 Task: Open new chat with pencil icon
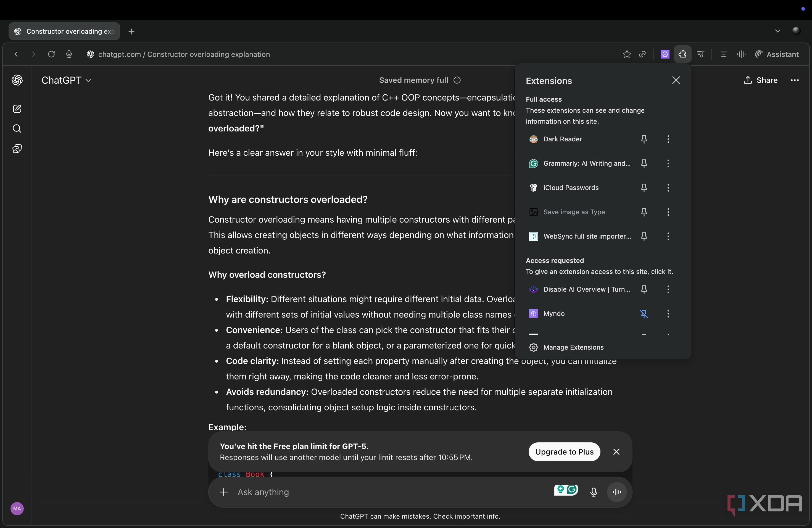[17, 109]
